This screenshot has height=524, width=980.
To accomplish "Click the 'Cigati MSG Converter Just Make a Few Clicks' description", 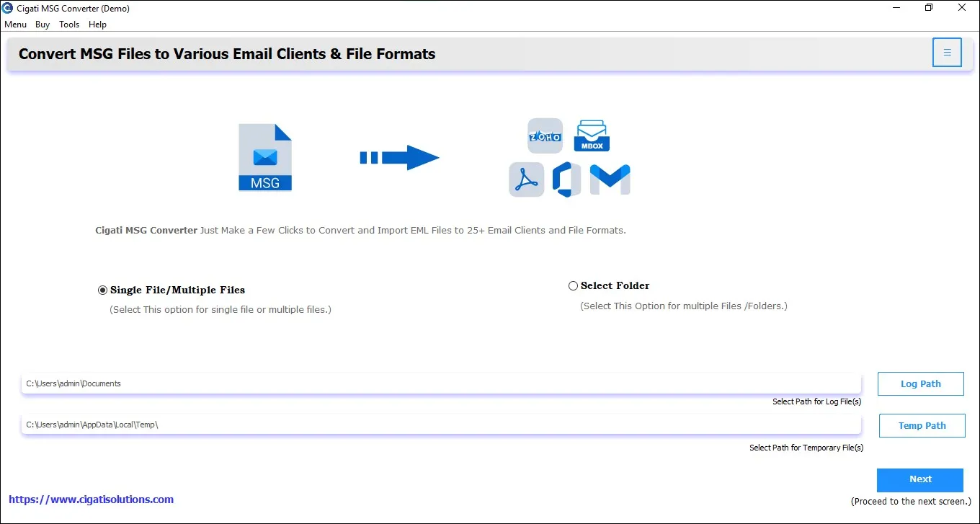I will click(360, 231).
